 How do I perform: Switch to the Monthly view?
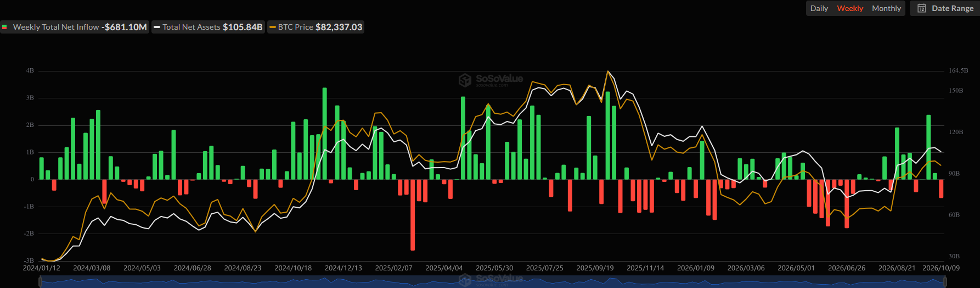pyautogui.click(x=886, y=8)
